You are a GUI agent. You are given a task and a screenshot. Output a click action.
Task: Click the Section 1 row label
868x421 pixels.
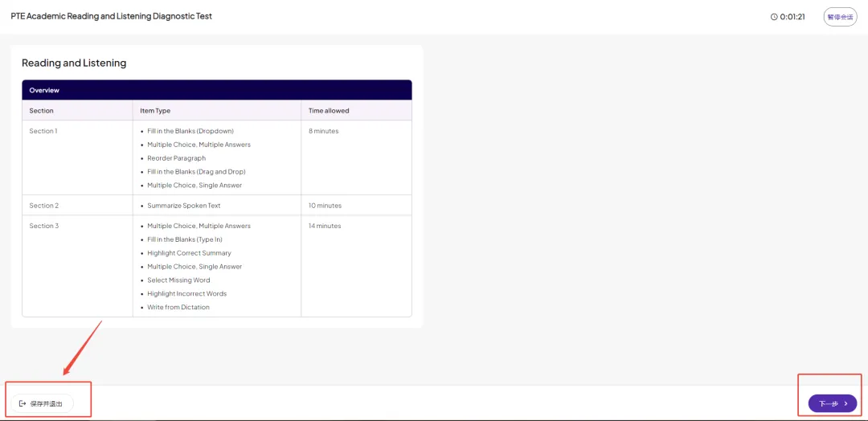pos(43,131)
